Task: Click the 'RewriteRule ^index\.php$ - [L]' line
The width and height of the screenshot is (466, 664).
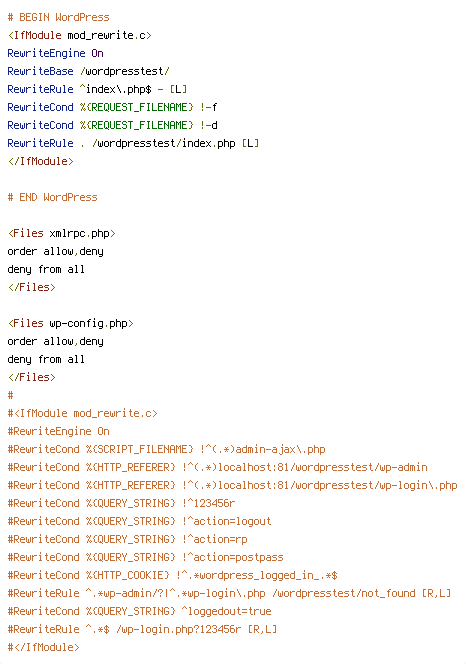Action: click(x=97, y=89)
